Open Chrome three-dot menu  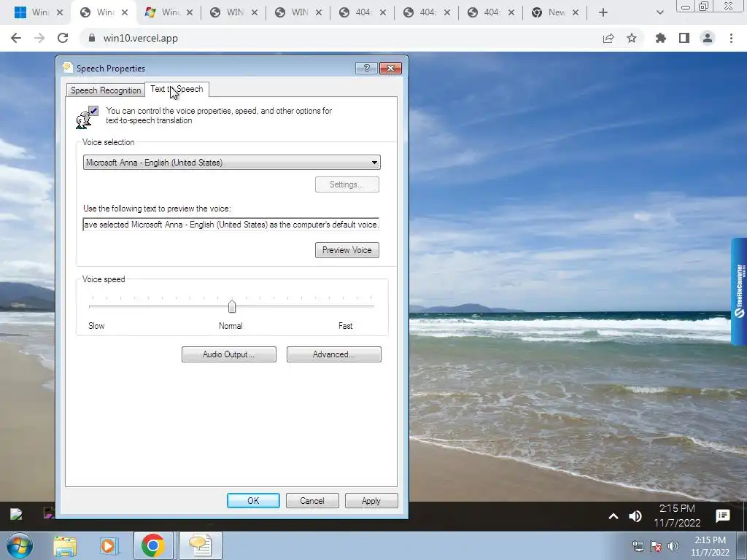click(731, 38)
